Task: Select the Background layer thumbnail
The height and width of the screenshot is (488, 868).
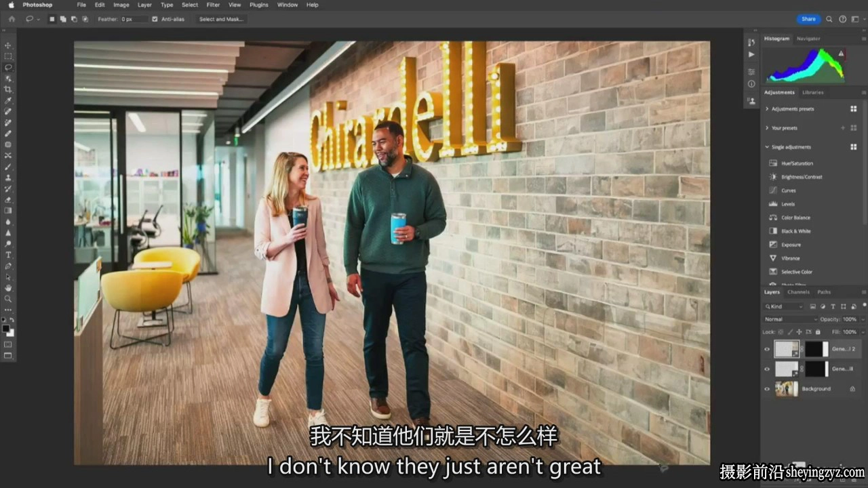Action: [787, 389]
